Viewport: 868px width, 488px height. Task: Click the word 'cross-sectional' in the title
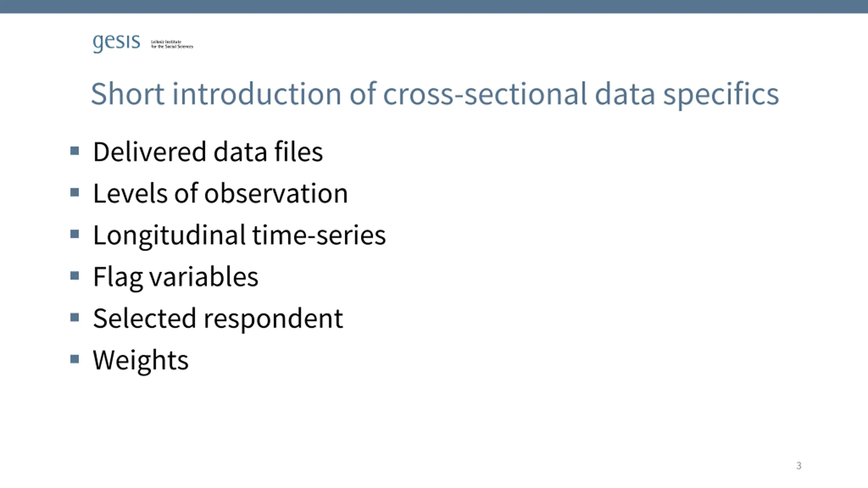tap(485, 94)
